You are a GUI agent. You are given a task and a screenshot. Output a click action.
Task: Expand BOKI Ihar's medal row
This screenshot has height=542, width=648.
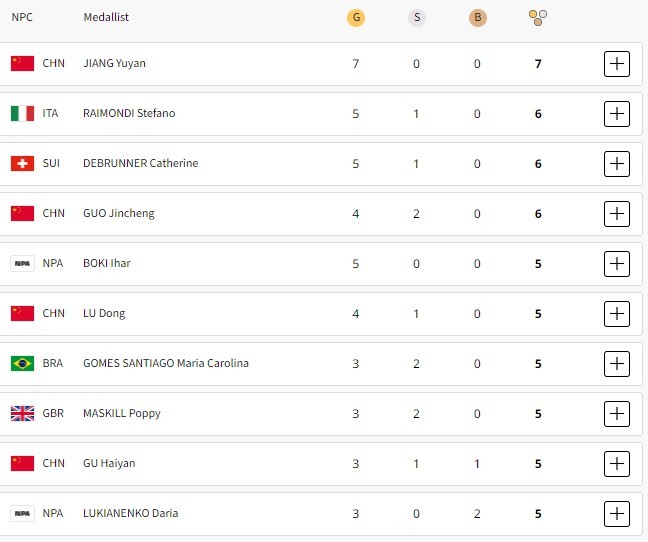click(617, 264)
